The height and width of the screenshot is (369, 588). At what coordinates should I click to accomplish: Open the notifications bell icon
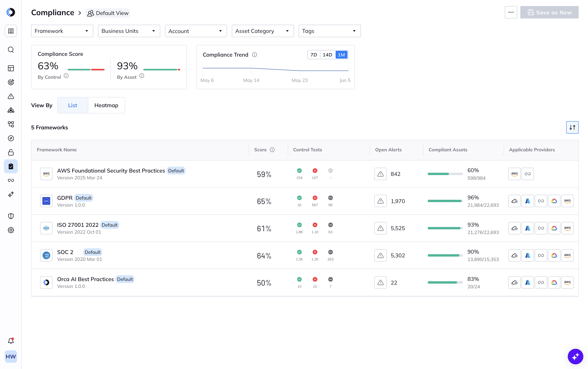point(11,341)
